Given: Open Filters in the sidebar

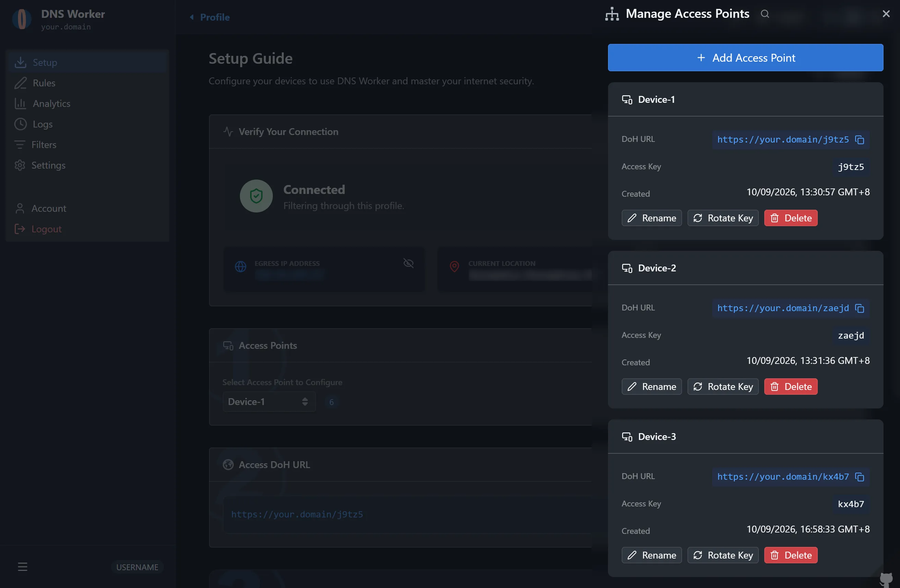Looking at the screenshot, I should coord(87,145).
